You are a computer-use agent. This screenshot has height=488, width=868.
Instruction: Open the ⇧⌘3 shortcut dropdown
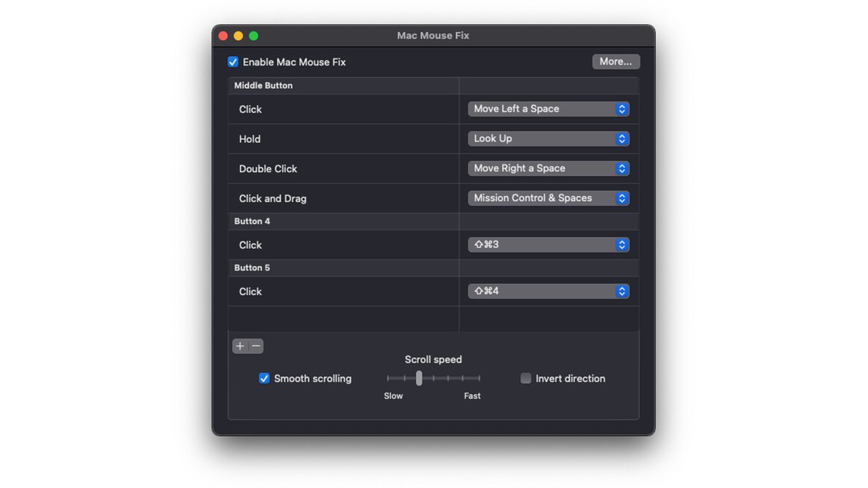(x=548, y=244)
